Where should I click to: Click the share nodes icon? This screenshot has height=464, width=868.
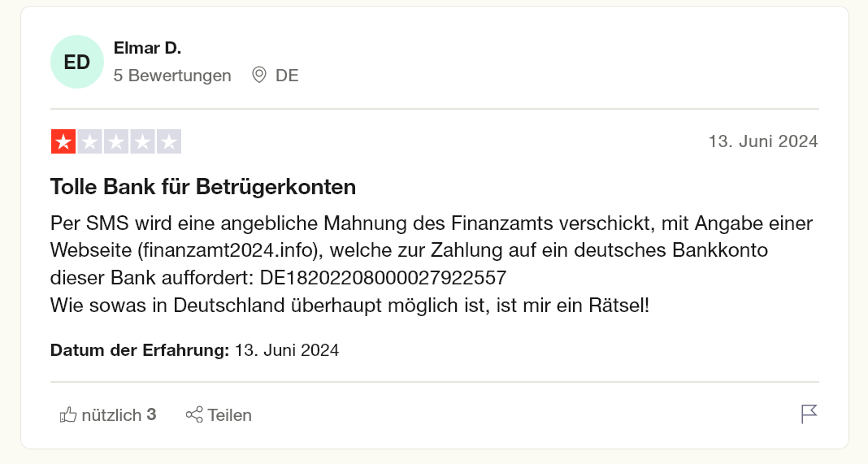pyautogui.click(x=194, y=414)
